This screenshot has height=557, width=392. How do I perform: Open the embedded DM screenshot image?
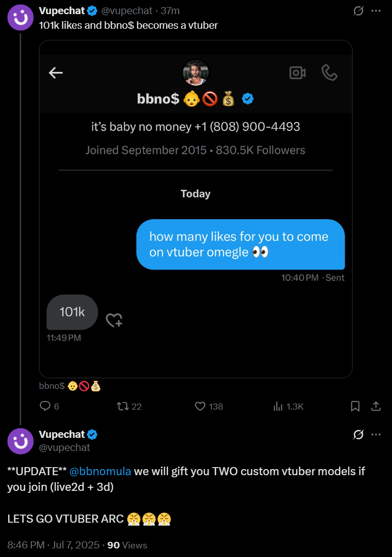point(195,209)
